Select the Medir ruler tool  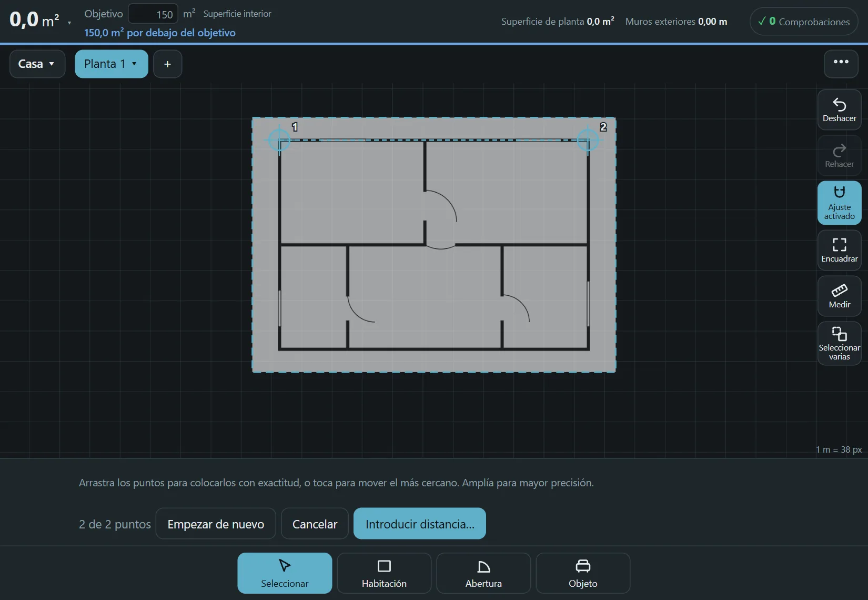(839, 296)
